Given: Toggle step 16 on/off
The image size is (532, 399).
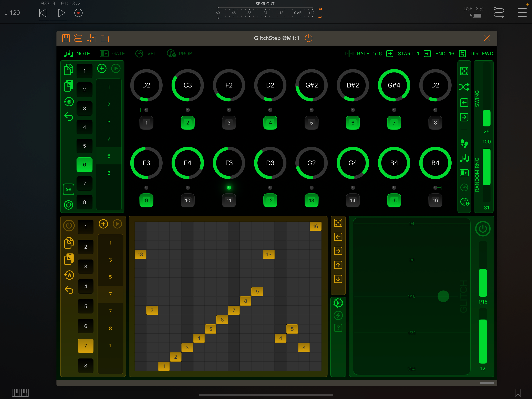Looking at the screenshot, I should tap(435, 200).
